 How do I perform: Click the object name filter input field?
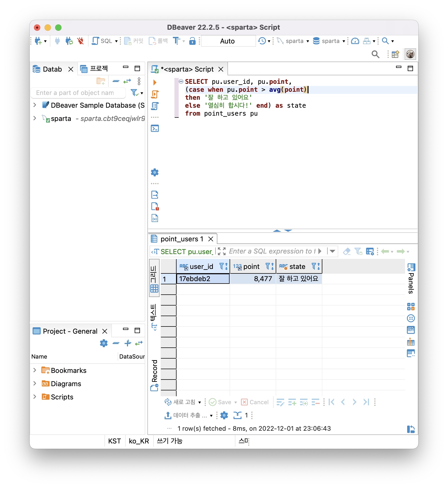pyautogui.click(x=78, y=93)
